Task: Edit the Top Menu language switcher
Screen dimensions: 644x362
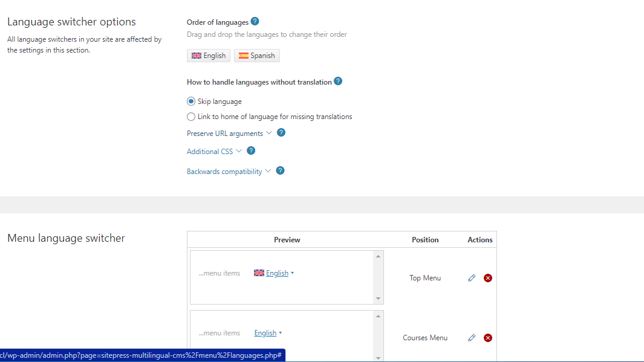Action: [472, 278]
